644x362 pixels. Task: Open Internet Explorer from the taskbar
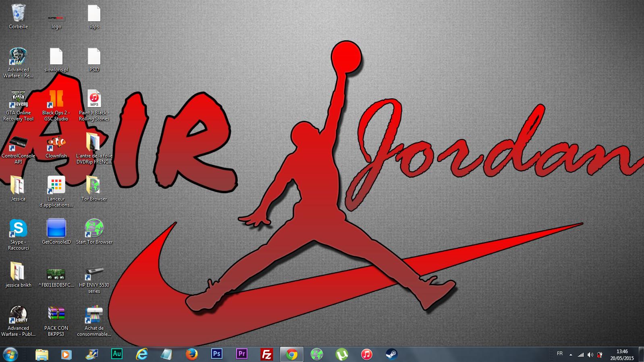tap(141, 354)
